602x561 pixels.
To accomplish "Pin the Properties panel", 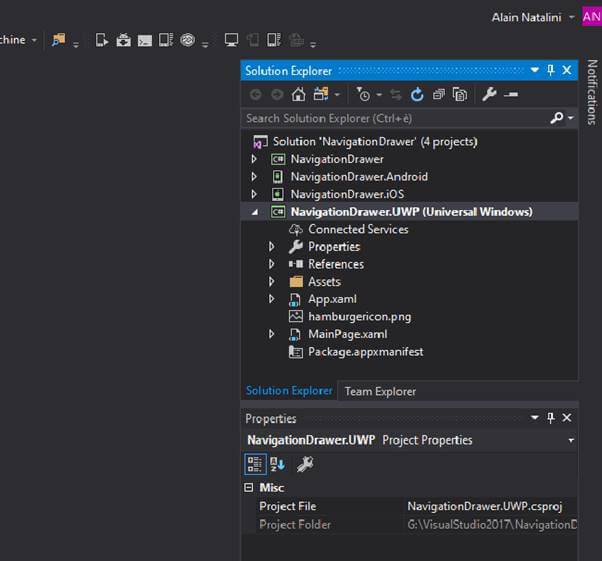I will [x=551, y=418].
